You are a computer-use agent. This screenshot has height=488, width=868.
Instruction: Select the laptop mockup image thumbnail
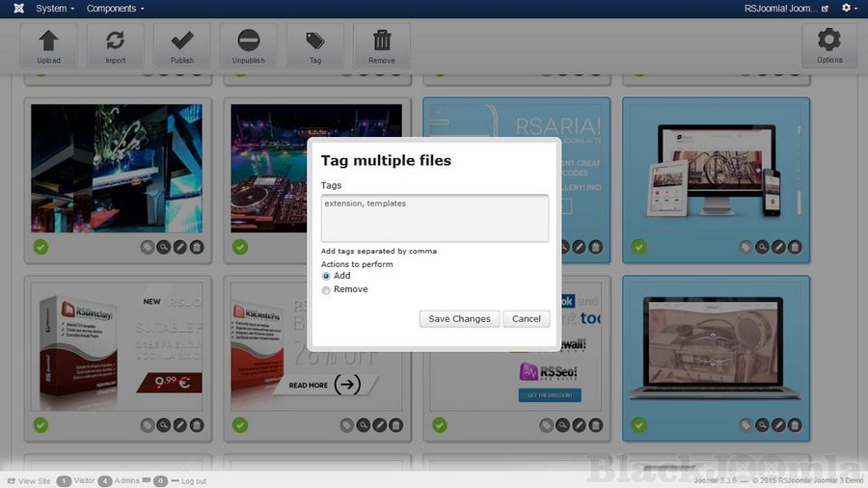coord(716,352)
